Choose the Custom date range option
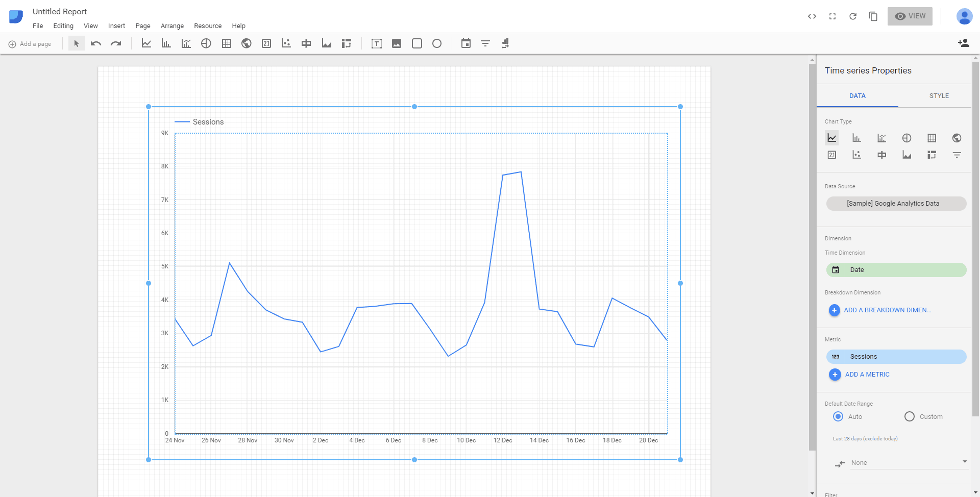The height and width of the screenshot is (497, 980). coord(909,416)
